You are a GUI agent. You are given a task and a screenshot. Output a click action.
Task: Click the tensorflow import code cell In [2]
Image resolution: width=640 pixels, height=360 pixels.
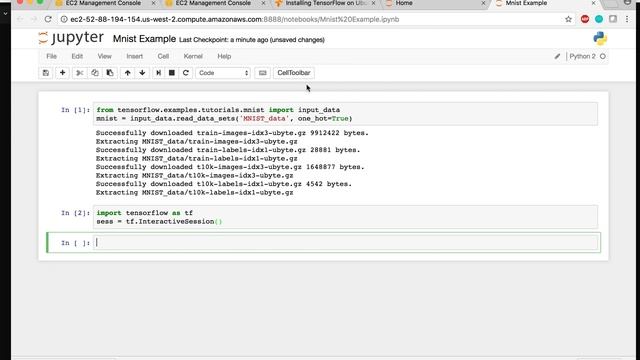[x=345, y=217]
